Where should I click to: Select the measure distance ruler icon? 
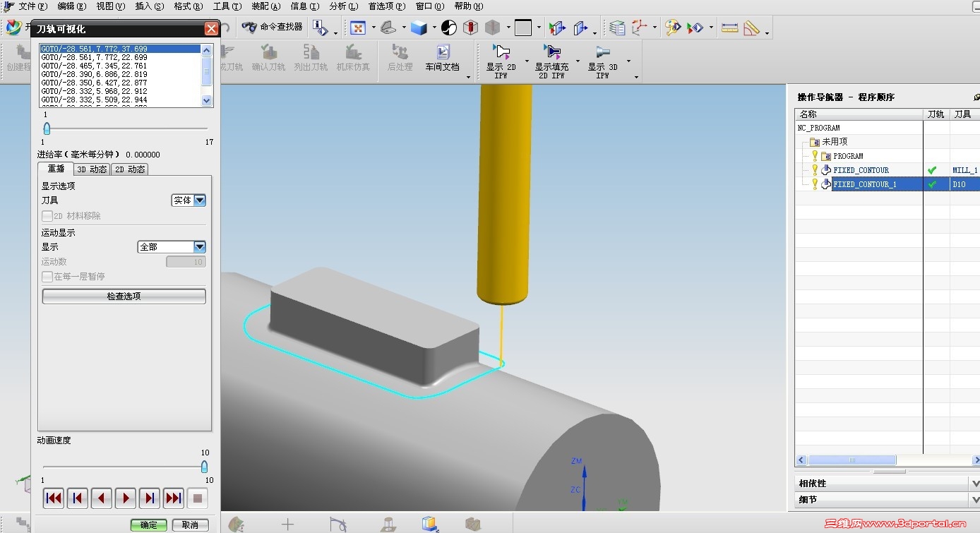[x=729, y=28]
